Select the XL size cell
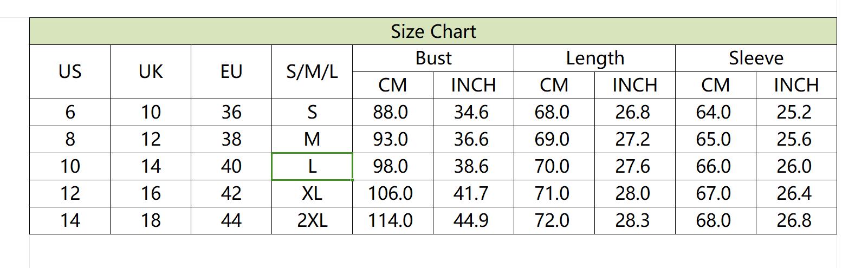The image size is (868, 268). pyautogui.click(x=312, y=193)
